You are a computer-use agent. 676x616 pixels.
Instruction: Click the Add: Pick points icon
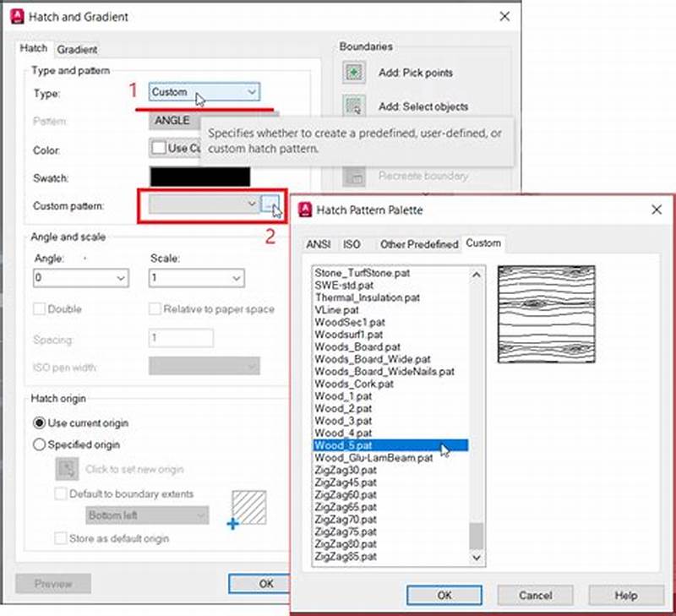click(352, 74)
